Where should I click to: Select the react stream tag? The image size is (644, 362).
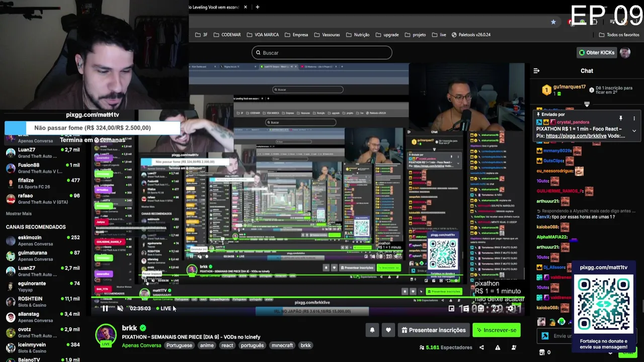(227, 345)
